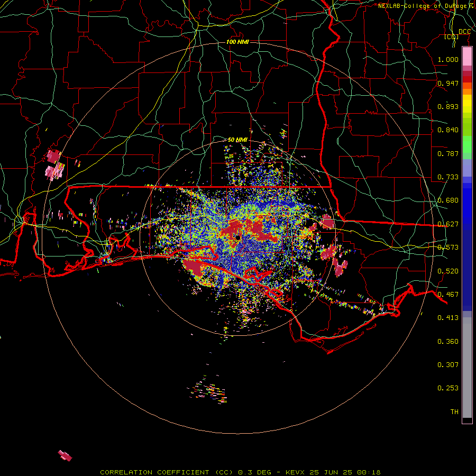Click the 0.627 scale value
This screenshot has width=476, height=476.
(448, 224)
